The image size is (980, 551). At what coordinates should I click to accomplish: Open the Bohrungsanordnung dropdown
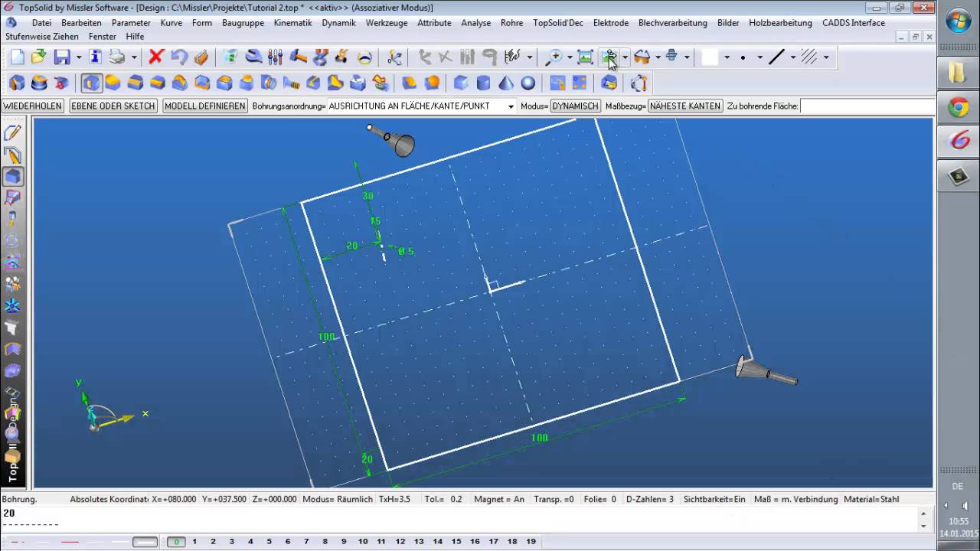511,106
